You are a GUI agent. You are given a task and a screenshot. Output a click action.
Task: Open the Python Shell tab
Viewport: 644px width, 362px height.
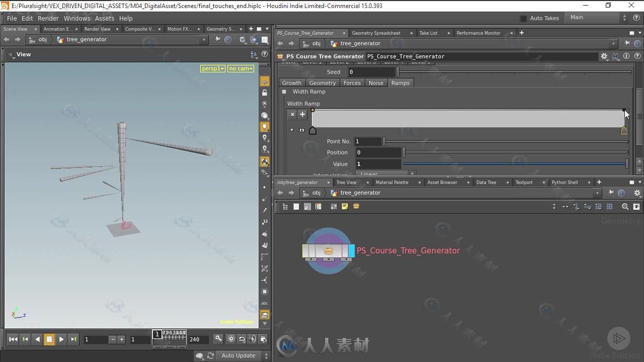pyautogui.click(x=565, y=182)
